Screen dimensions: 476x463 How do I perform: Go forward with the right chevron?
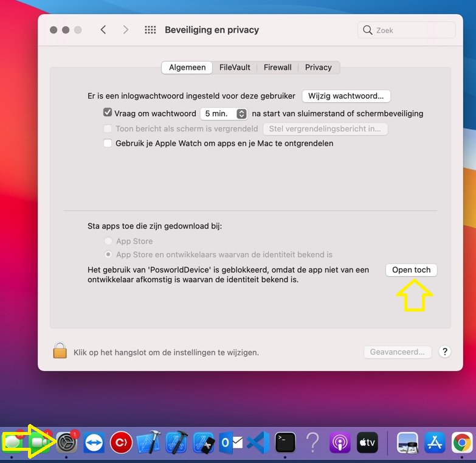pyautogui.click(x=126, y=30)
